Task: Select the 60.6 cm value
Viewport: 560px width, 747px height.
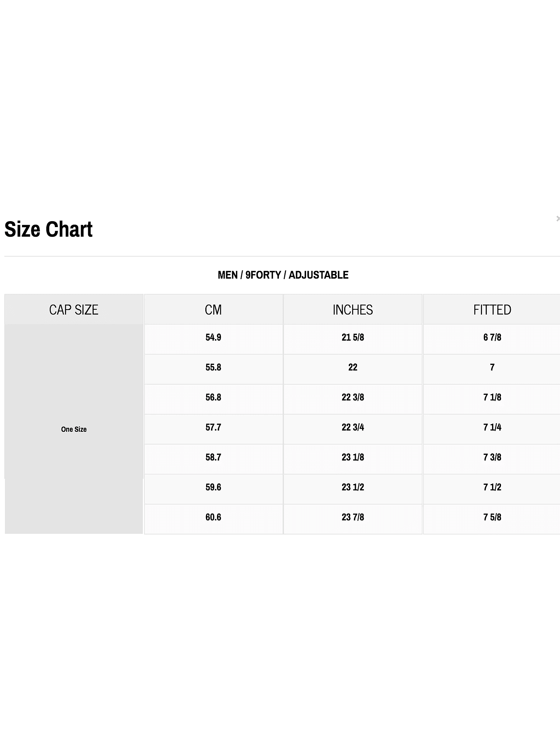Action: [x=213, y=517]
